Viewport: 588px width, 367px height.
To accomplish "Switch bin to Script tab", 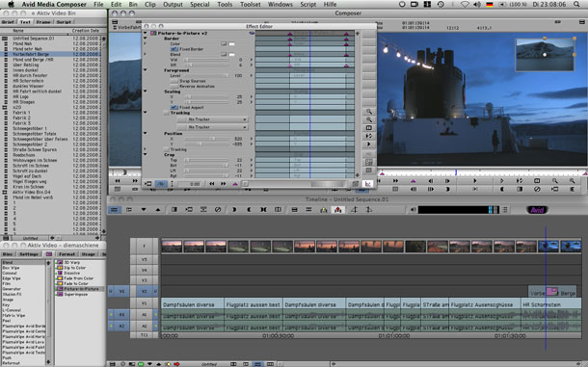I will coord(64,22).
